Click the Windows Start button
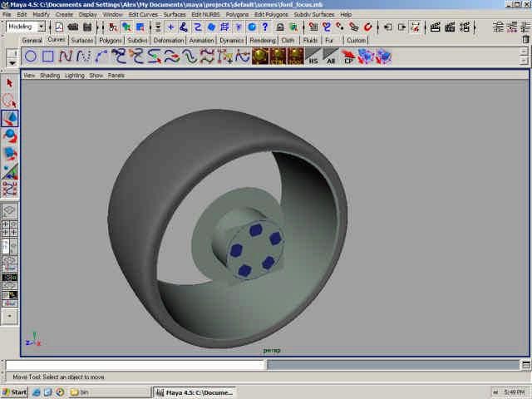Screen dimensions: 532x399 (15, 392)
